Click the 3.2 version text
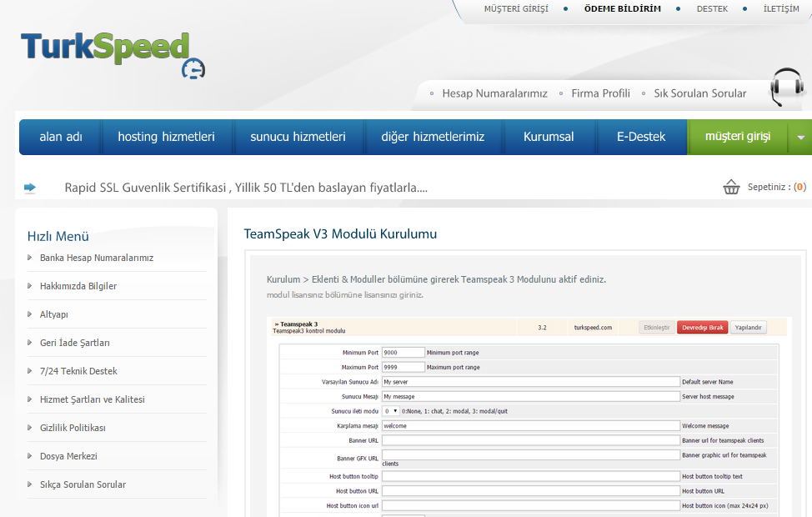Image resolution: width=812 pixels, height=517 pixels. point(542,328)
